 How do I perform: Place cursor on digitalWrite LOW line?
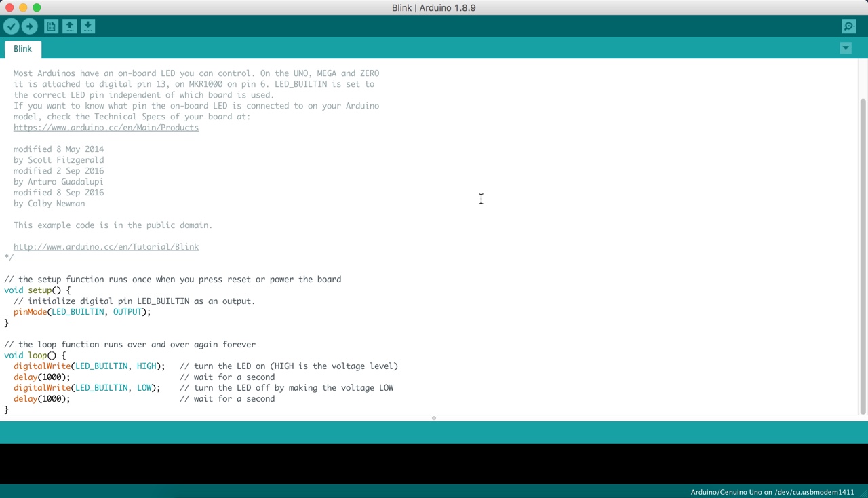[x=86, y=388]
